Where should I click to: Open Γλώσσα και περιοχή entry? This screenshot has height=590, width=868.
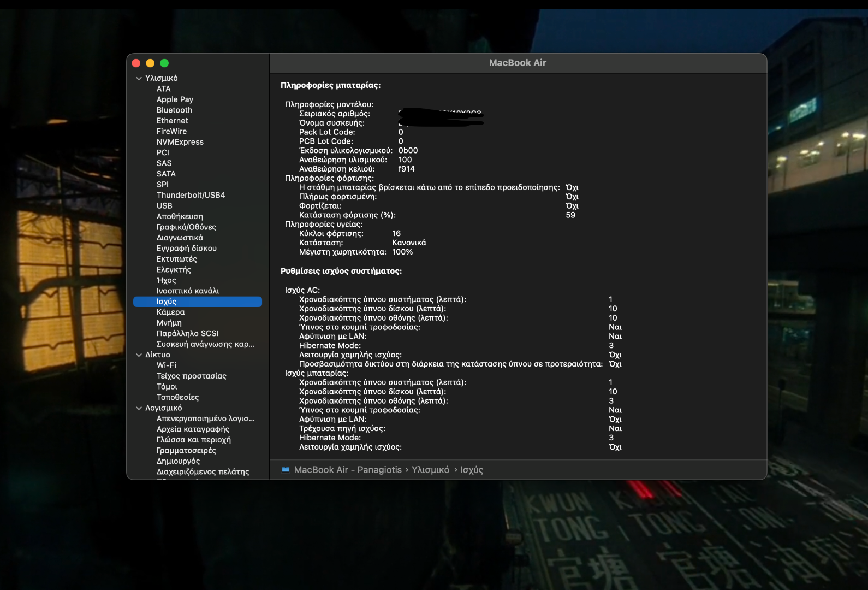[x=193, y=440]
